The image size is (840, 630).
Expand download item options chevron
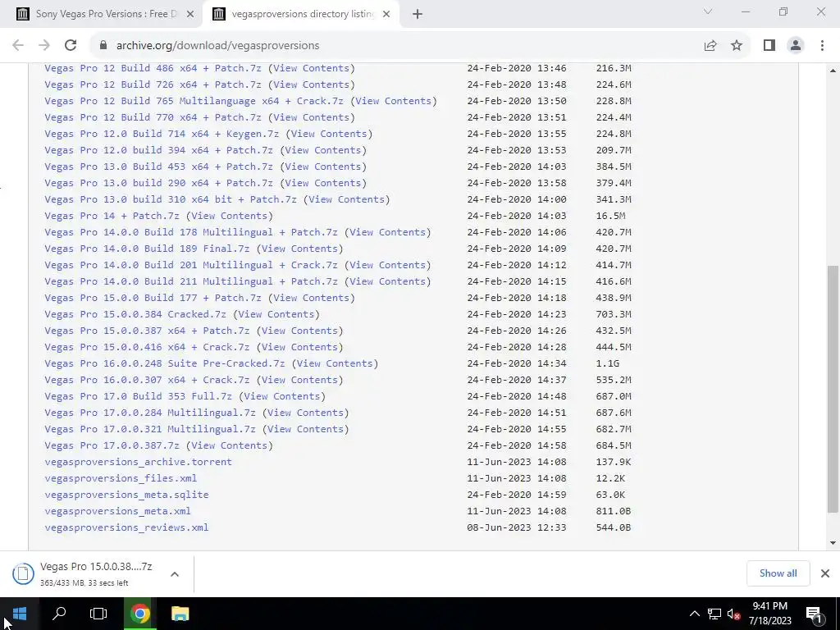tap(175, 574)
